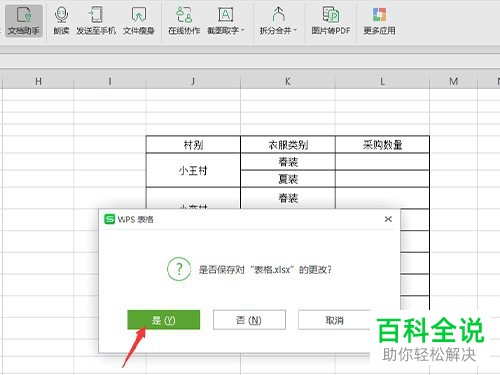Select column H header
The width and height of the screenshot is (500, 375).
[x=38, y=81]
